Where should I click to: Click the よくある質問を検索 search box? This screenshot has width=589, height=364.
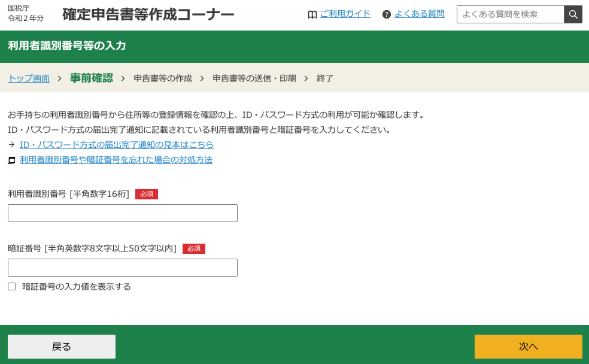pyautogui.click(x=510, y=13)
